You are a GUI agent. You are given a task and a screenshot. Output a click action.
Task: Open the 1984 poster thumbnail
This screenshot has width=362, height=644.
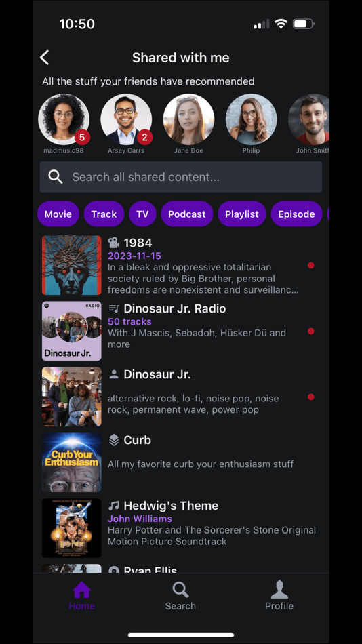click(x=71, y=265)
